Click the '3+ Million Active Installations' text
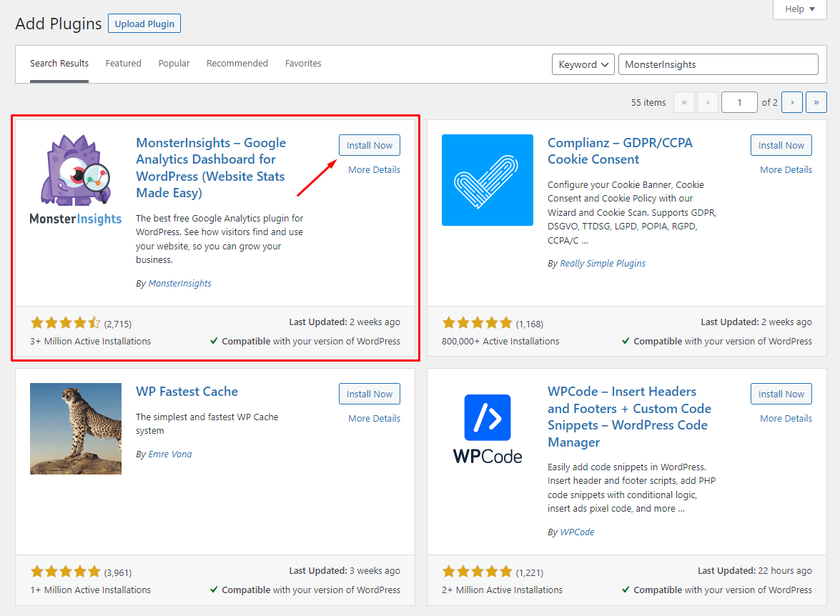Screen dimensions: 840x616 coord(91,341)
